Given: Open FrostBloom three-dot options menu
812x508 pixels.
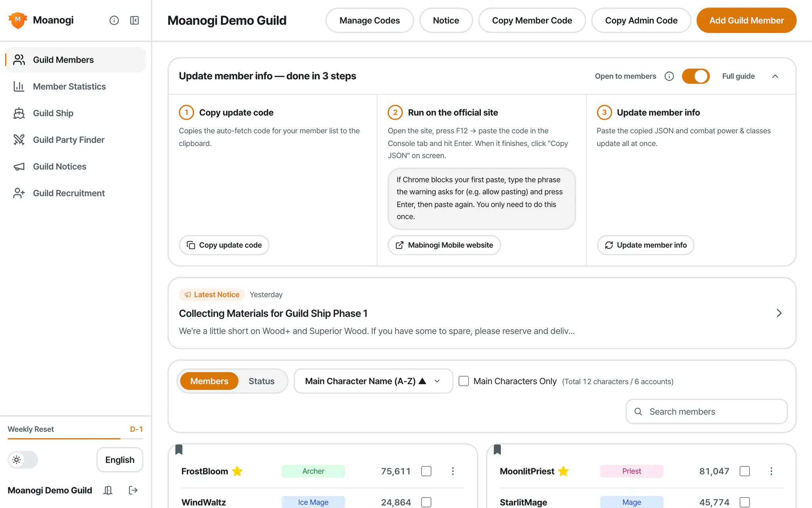Looking at the screenshot, I should point(453,471).
